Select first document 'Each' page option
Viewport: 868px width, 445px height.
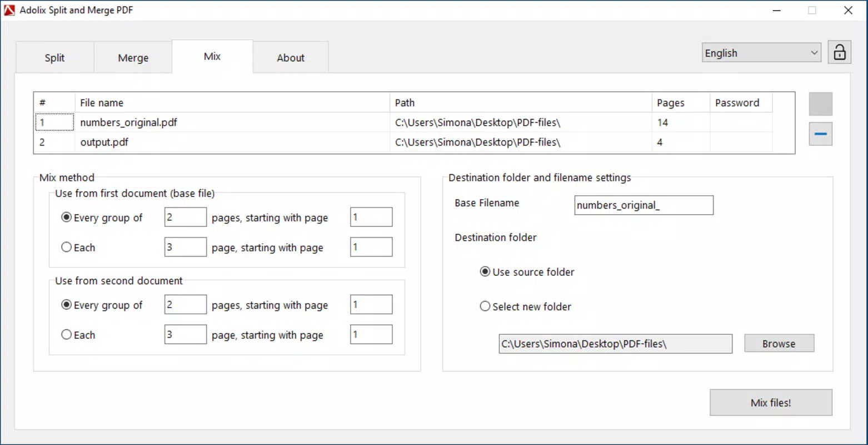pyautogui.click(x=78, y=248)
